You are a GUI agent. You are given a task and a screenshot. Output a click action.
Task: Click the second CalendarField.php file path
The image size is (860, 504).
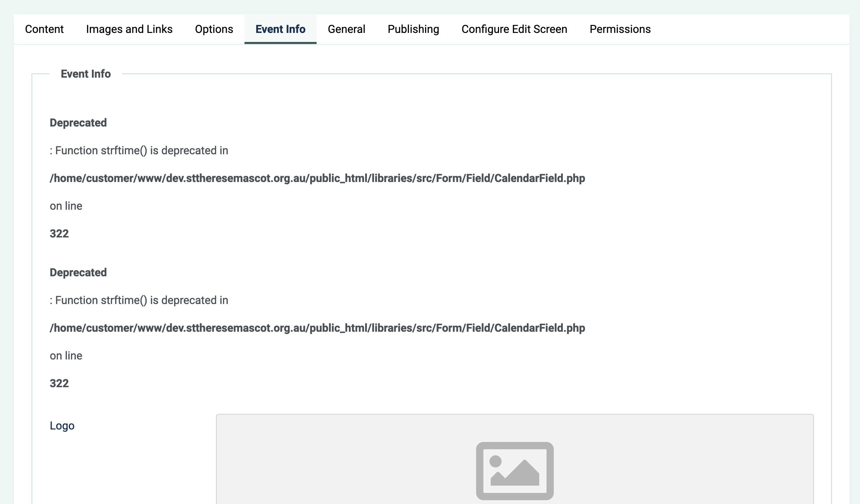tap(317, 328)
